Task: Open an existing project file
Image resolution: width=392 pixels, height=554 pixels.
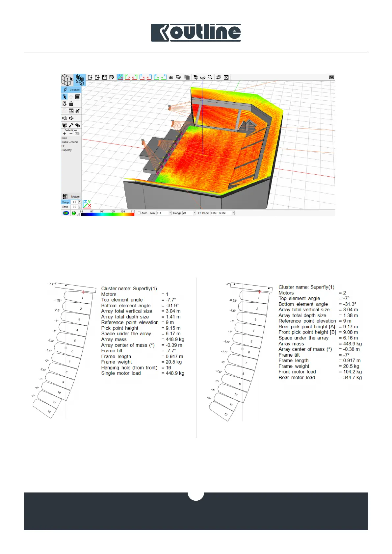Action: 97,77
